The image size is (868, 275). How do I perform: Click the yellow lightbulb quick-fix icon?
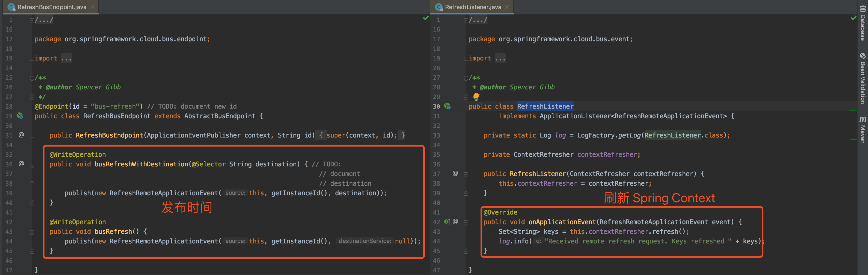pos(476,97)
